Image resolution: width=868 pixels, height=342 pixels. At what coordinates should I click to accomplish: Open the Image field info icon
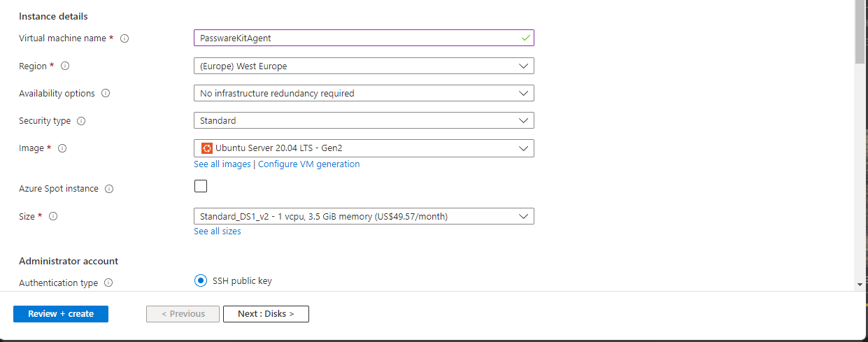(62, 148)
